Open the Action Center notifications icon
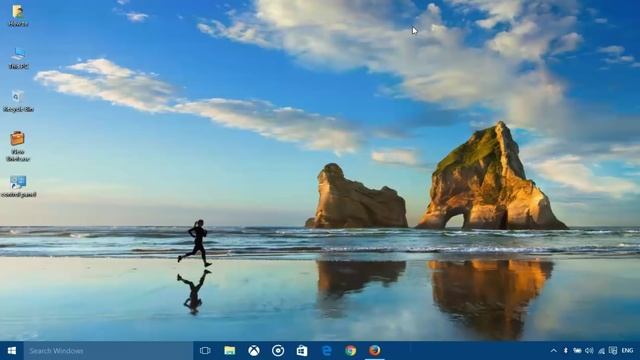The height and width of the screenshot is (360, 640). click(x=613, y=351)
